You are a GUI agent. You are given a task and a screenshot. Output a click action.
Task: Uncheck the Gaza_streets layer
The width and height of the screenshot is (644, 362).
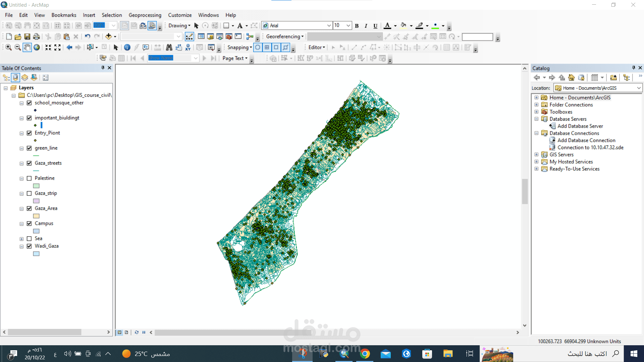tap(29, 163)
